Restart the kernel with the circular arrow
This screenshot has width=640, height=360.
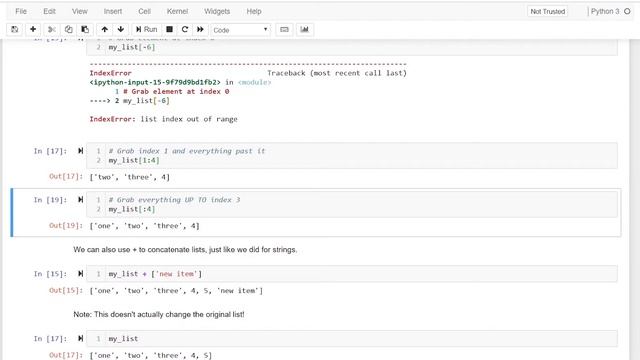(185, 29)
